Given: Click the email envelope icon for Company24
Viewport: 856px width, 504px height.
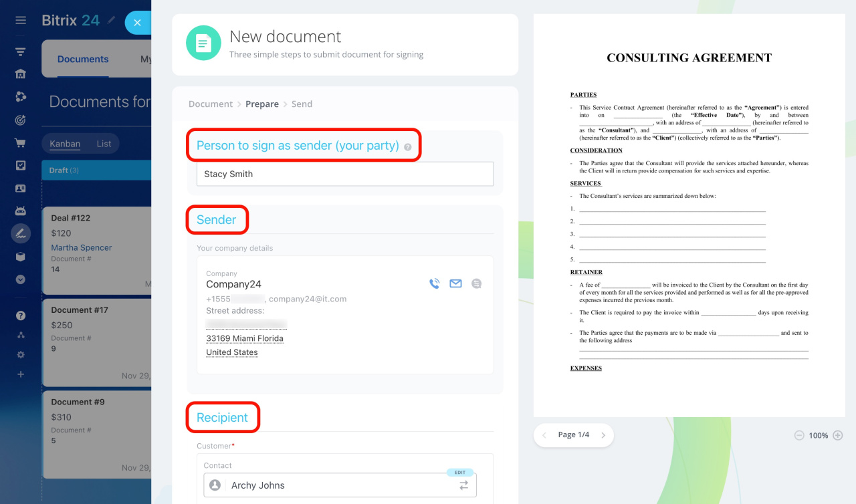Looking at the screenshot, I should tap(455, 283).
